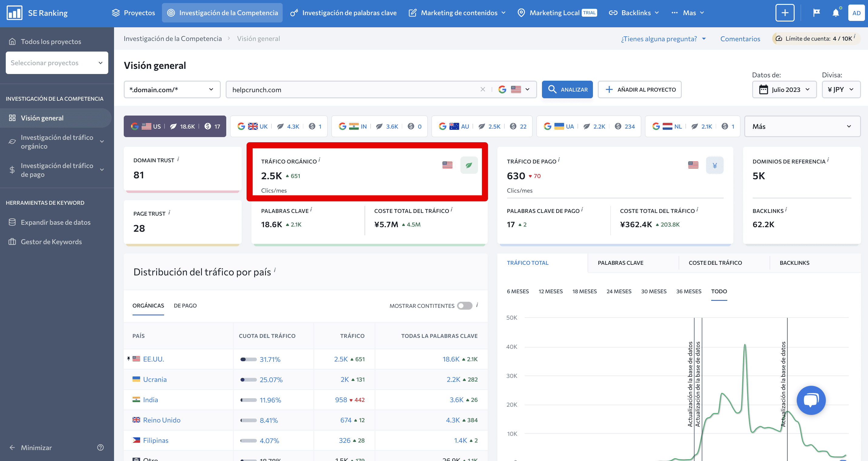
Task: Open Google US search engine dropdown
Action: [513, 89]
